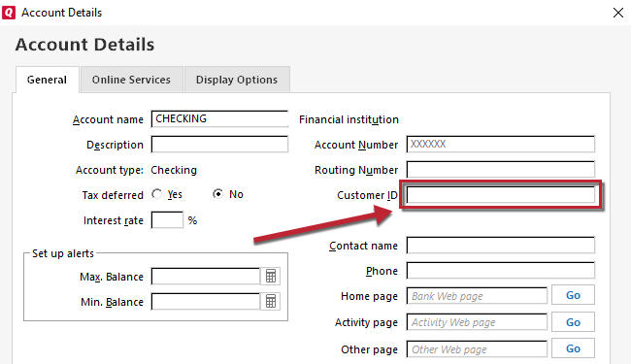Click the Quicken logo in title bar

tap(9, 13)
